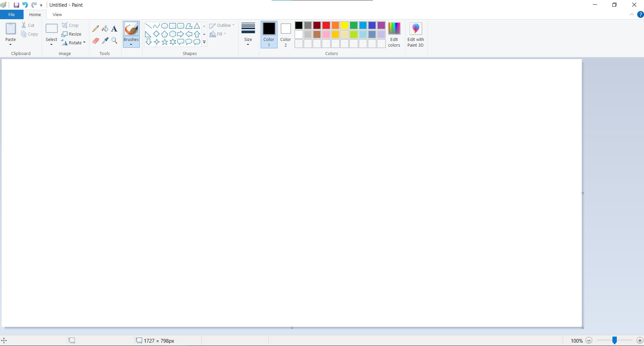Click the Crop button
This screenshot has width=644, height=346.
70,25
